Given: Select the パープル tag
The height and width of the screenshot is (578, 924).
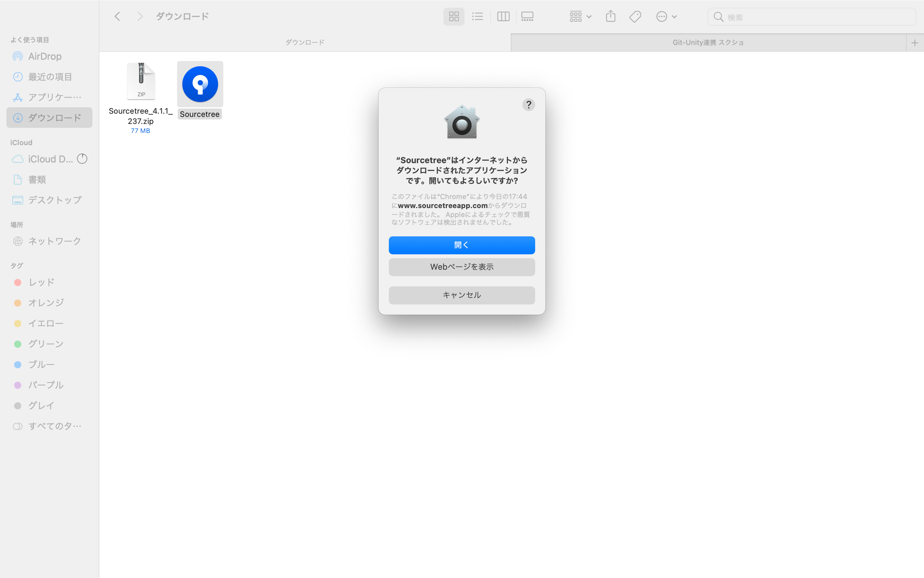Looking at the screenshot, I should (49, 385).
